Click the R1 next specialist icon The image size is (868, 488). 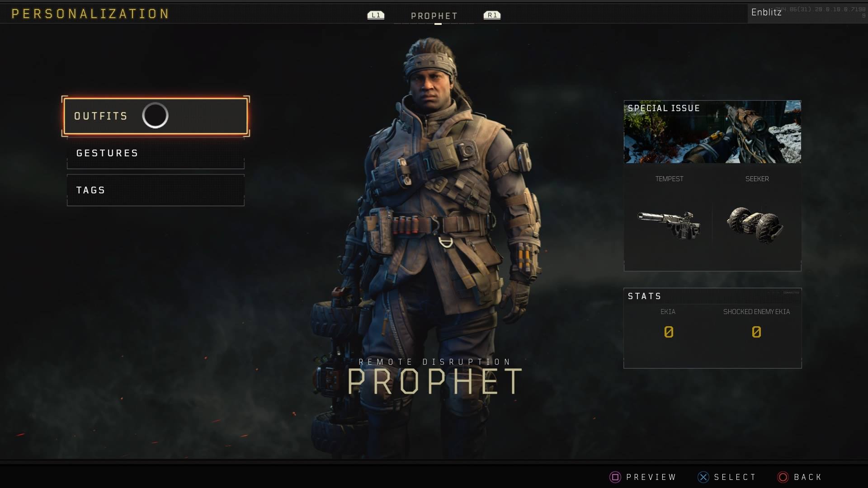click(492, 15)
